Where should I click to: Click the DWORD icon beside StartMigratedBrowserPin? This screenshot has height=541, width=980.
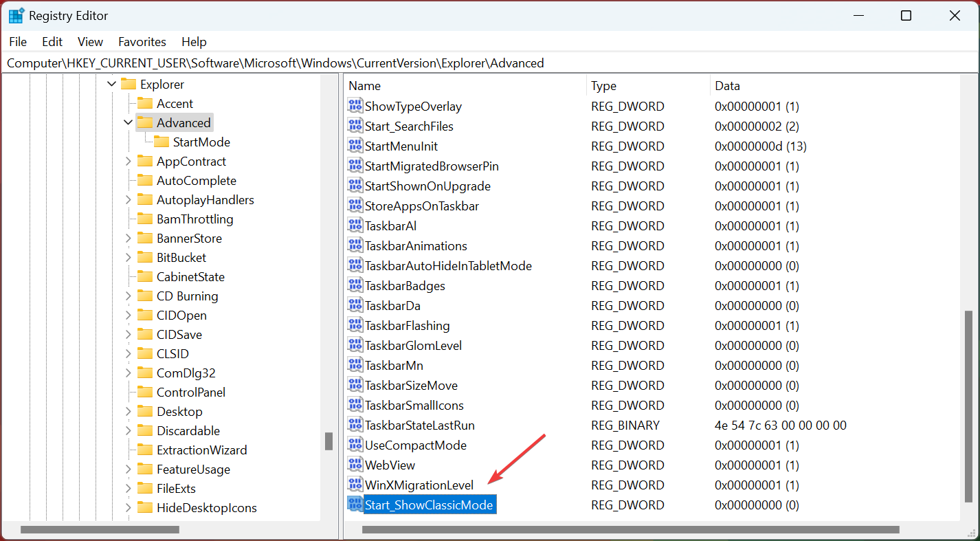pos(355,166)
